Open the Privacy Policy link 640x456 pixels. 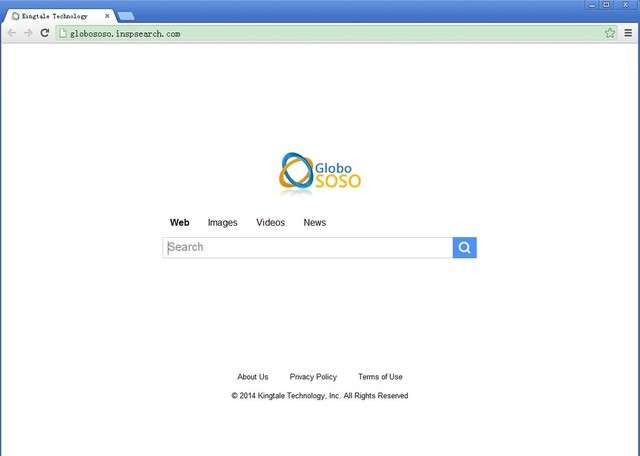[x=313, y=377]
